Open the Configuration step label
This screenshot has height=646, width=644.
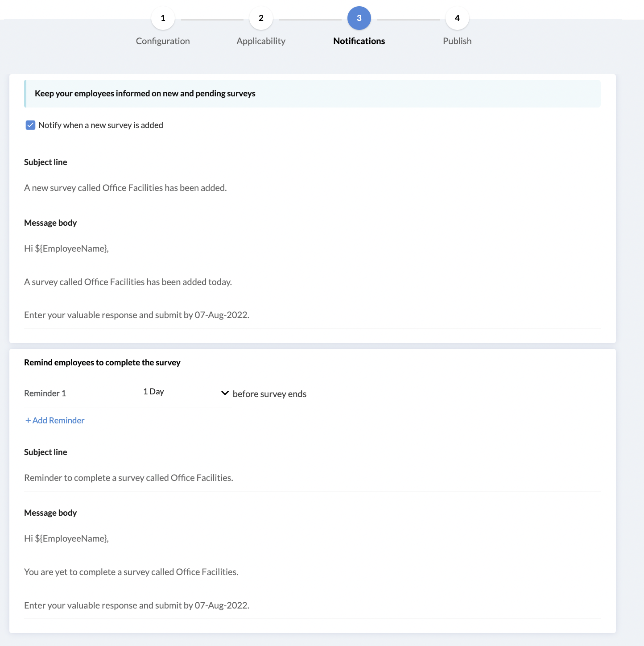[163, 41]
